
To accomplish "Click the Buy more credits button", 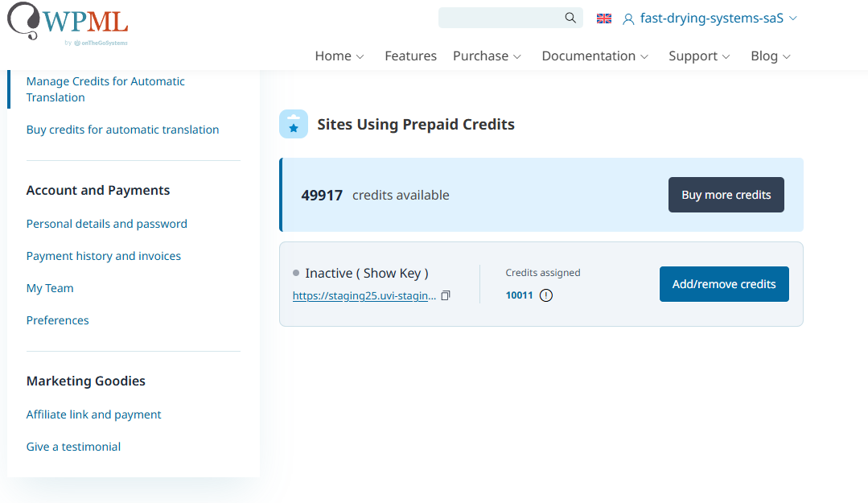I will pos(726,195).
